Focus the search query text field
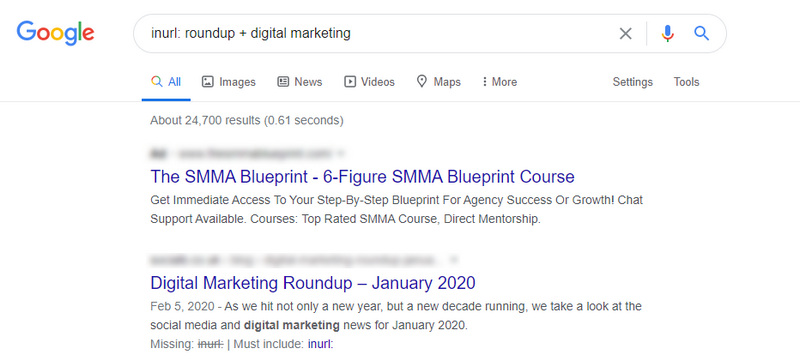Image resolution: width=800 pixels, height=361 pixels. 378,34
